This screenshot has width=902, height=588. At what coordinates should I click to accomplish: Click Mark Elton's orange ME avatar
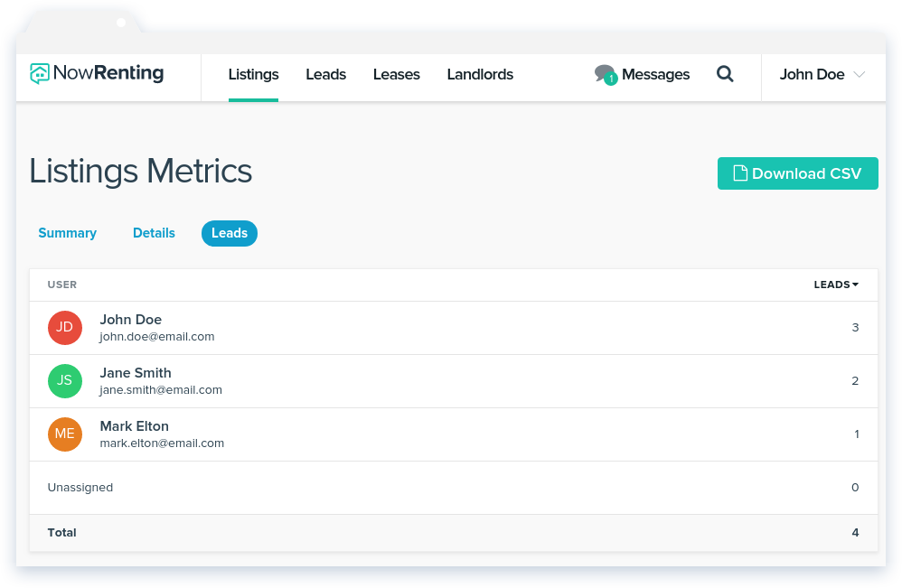(65, 434)
